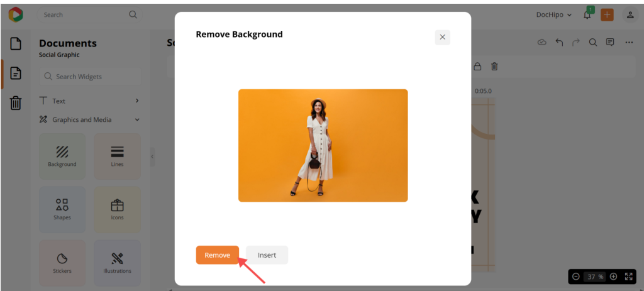The height and width of the screenshot is (291, 644).
Task: Open the user profile avatar
Action: [630, 15]
